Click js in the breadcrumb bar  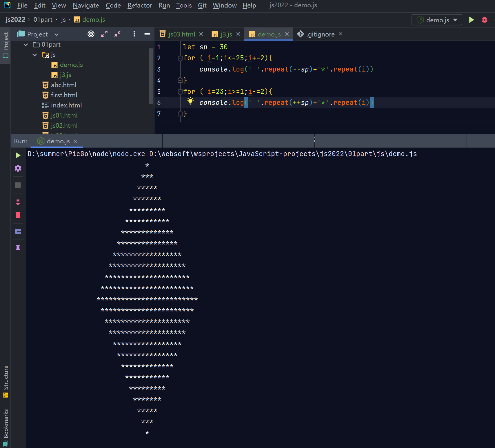(x=63, y=19)
